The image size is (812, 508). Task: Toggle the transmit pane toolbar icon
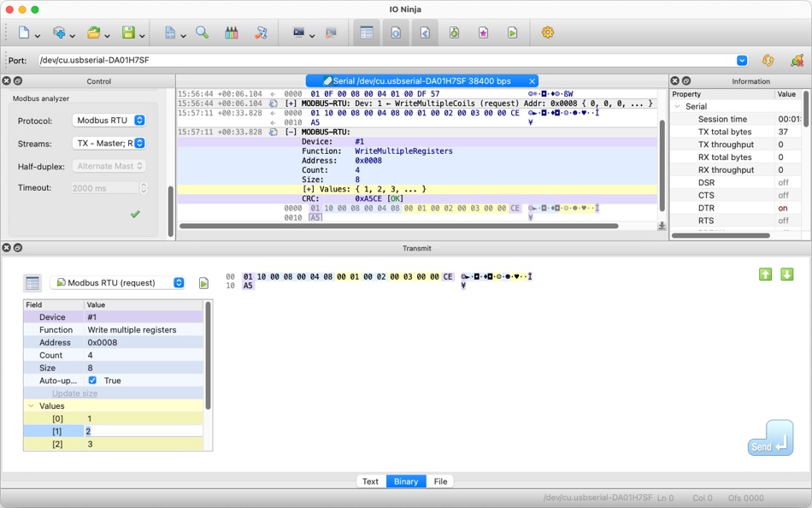click(425, 32)
